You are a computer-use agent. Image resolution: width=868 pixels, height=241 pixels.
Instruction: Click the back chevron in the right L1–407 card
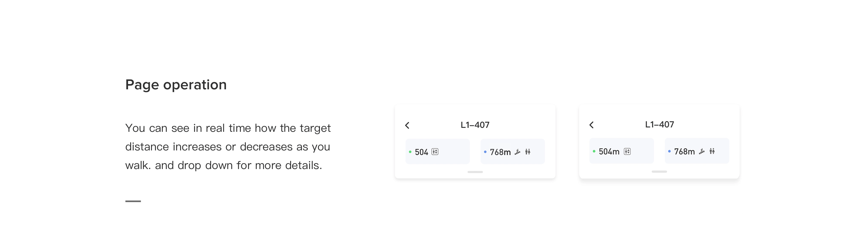click(x=591, y=125)
